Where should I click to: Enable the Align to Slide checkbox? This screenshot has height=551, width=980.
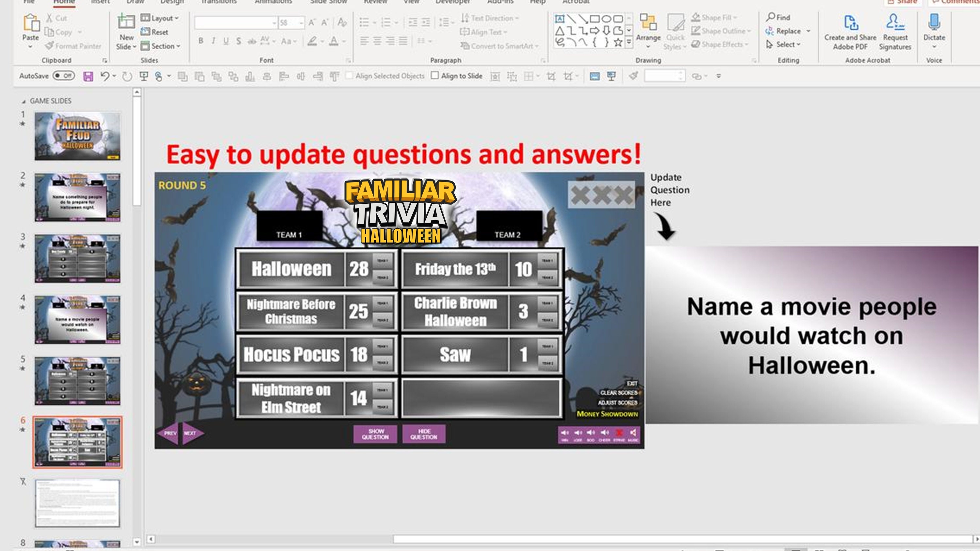click(435, 76)
